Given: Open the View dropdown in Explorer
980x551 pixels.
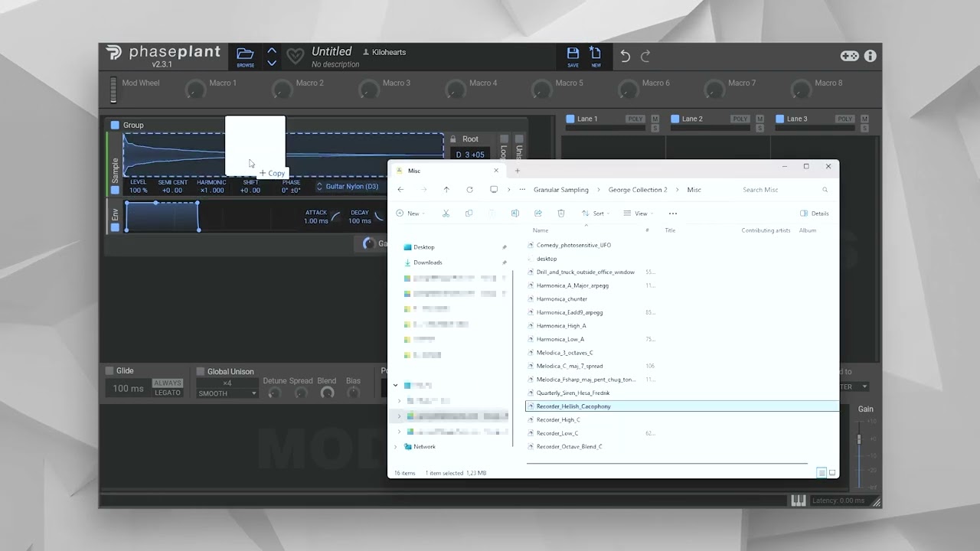Looking at the screenshot, I should coord(640,214).
